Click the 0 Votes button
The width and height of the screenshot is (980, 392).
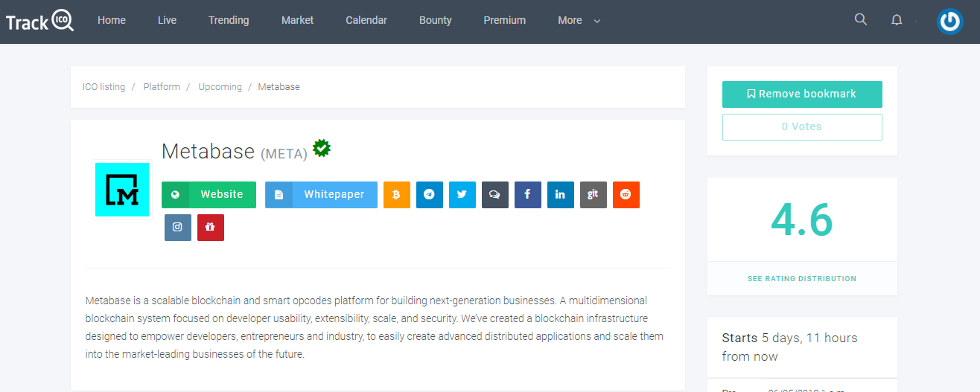[x=802, y=127]
